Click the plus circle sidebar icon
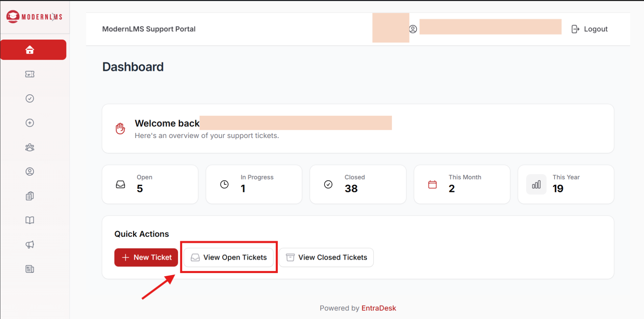 [x=30, y=123]
